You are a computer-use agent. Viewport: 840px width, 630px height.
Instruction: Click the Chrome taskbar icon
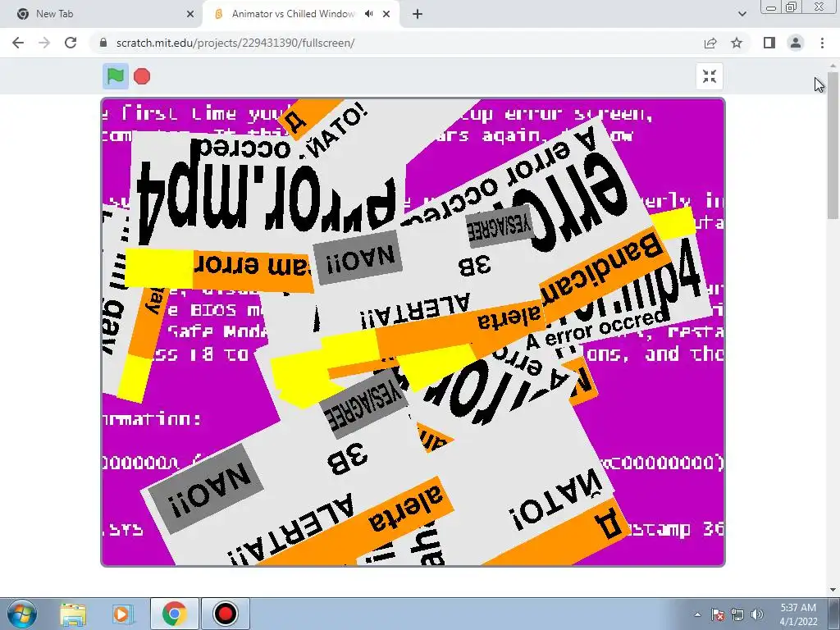(174, 614)
